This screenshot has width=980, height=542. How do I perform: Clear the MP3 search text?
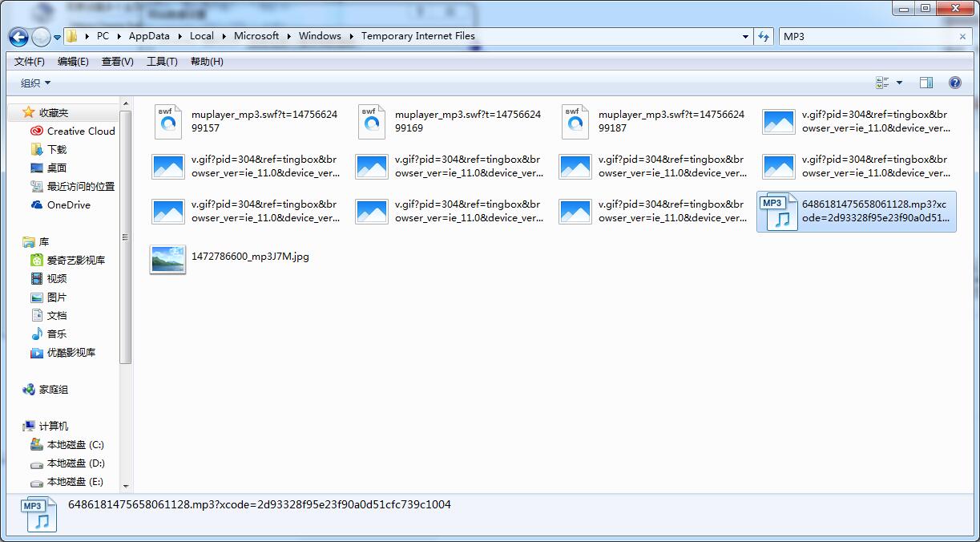point(963,37)
